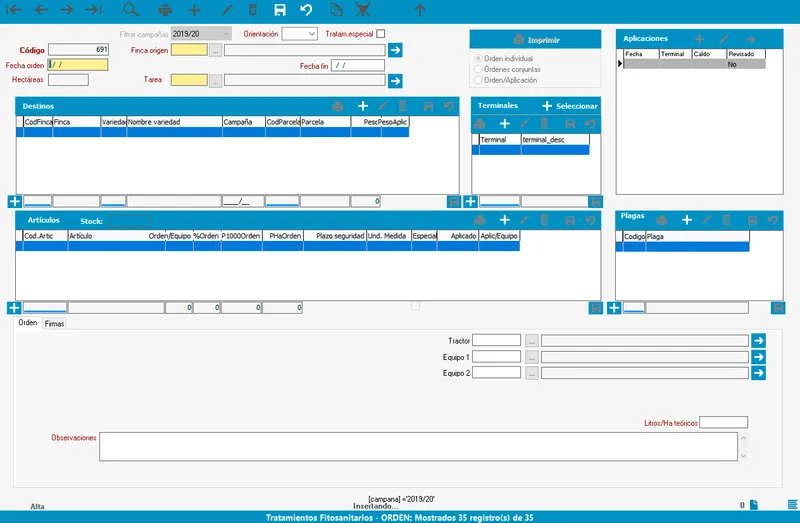Select Orden individual radio option
800x523 pixels.
point(478,59)
